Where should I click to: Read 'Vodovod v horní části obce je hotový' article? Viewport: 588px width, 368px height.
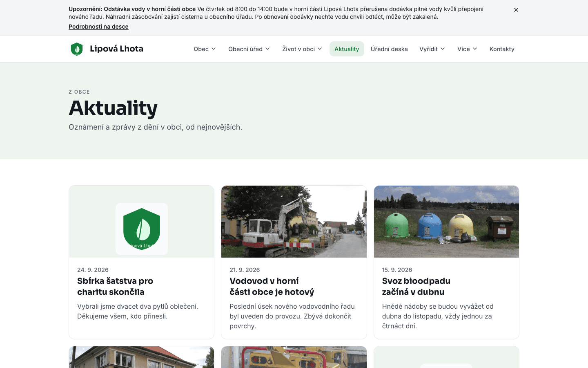[x=272, y=286]
